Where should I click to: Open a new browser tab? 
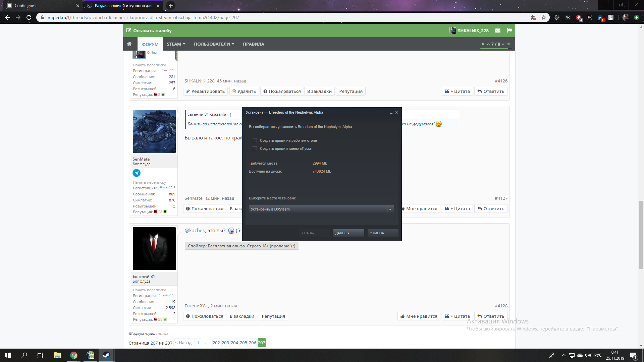coord(171,6)
